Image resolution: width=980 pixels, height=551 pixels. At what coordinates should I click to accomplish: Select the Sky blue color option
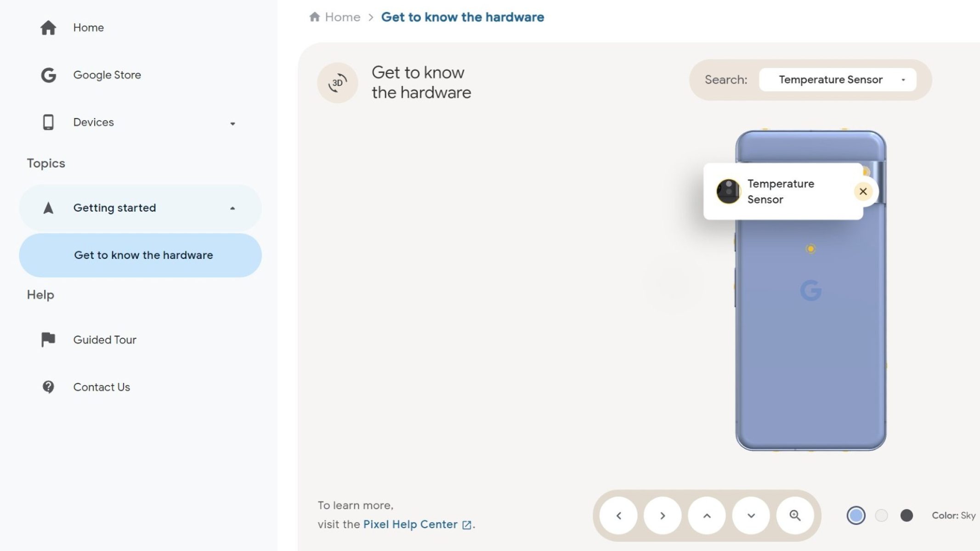[855, 515]
